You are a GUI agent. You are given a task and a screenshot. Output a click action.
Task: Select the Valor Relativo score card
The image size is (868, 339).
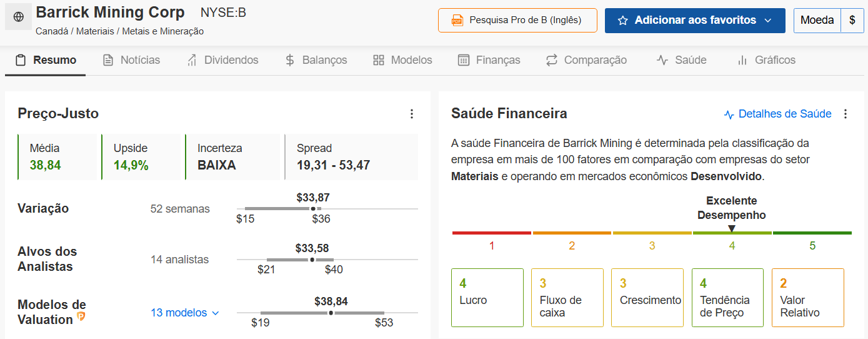807,298
